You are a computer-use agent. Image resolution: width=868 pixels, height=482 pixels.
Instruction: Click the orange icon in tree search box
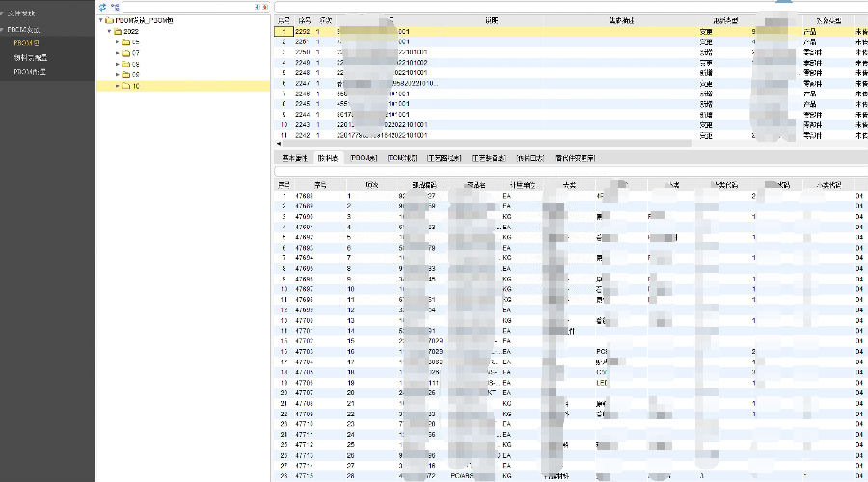tap(265, 7)
